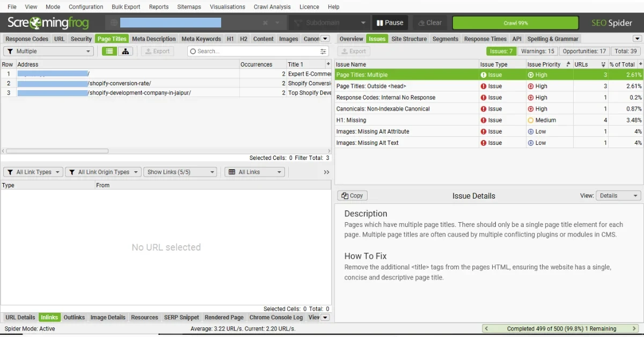
Task: Switch to Outlinks bottom tab
Action: [x=74, y=318]
